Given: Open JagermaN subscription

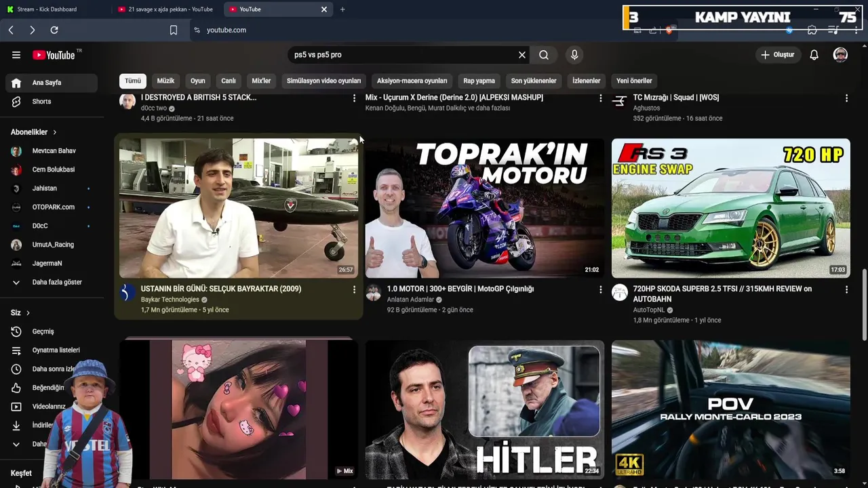Looking at the screenshot, I should click(52, 263).
